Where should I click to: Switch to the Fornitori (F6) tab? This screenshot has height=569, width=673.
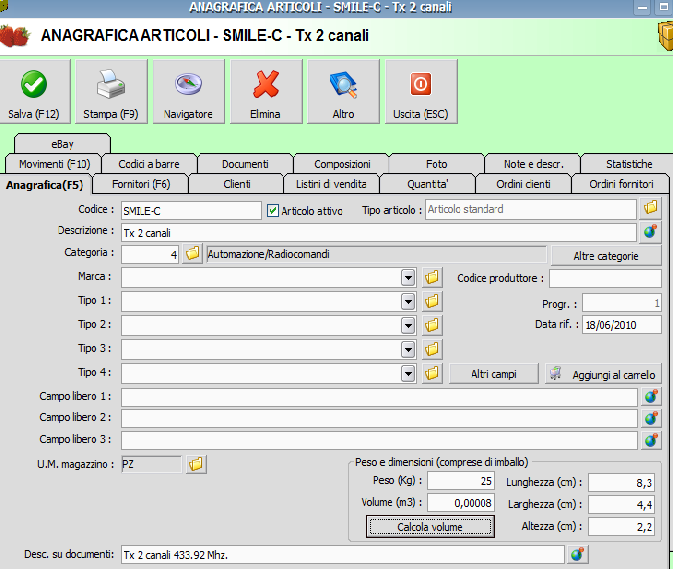pyautogui.click(x=141, y=184)
